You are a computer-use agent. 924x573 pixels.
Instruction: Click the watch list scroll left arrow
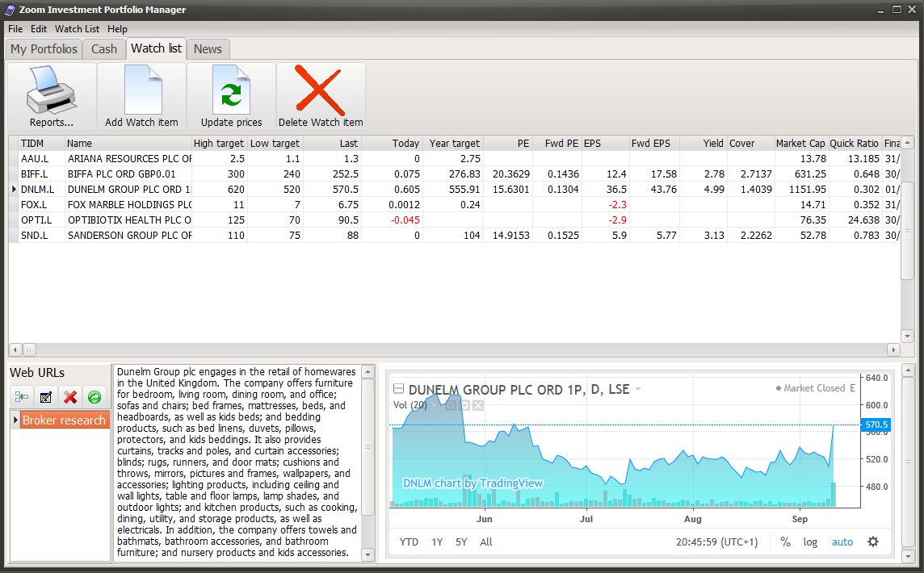[16, 349]
